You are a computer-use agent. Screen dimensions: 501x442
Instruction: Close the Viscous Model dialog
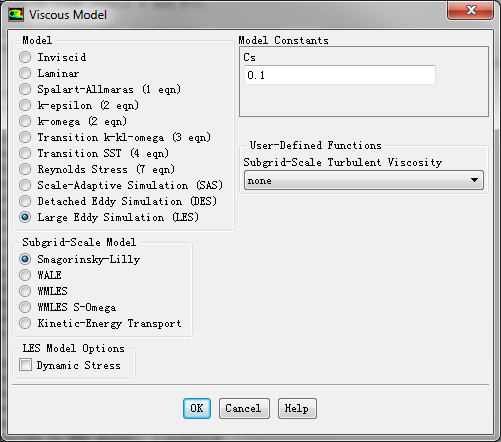(x=470, y=10)
